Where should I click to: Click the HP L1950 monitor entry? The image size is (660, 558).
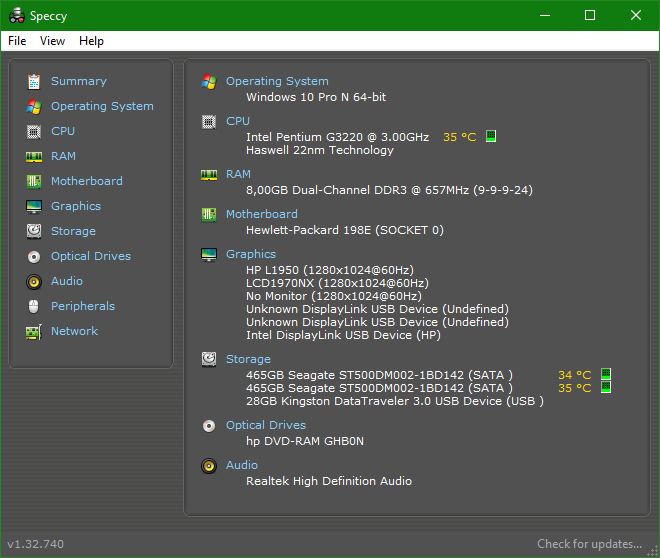[x=330, y=270]
